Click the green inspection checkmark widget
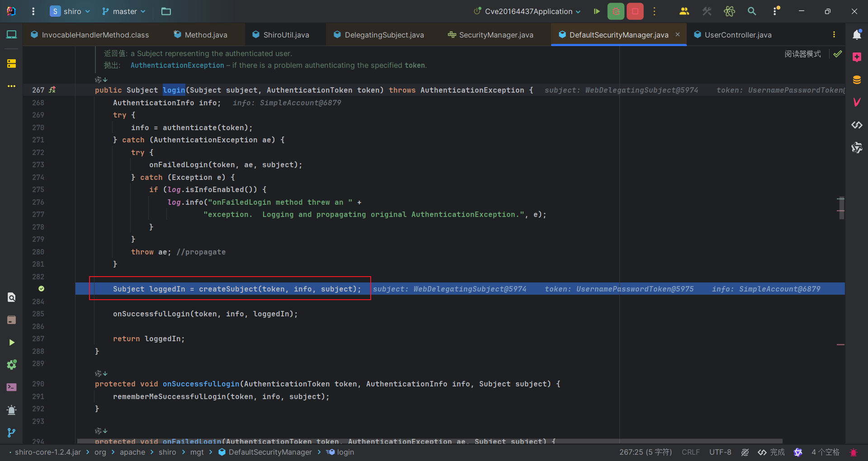 click(x=838, y=54)
